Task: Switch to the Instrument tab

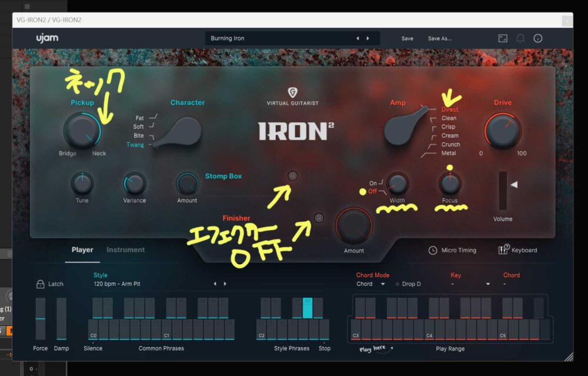Action: coord(126,250)
